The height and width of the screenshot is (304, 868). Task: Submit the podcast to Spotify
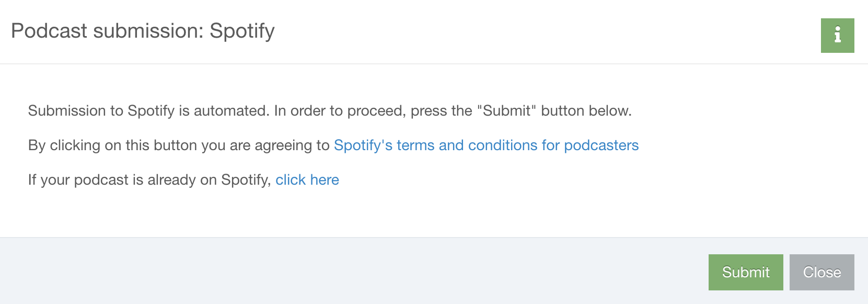(x=746, y=272)
